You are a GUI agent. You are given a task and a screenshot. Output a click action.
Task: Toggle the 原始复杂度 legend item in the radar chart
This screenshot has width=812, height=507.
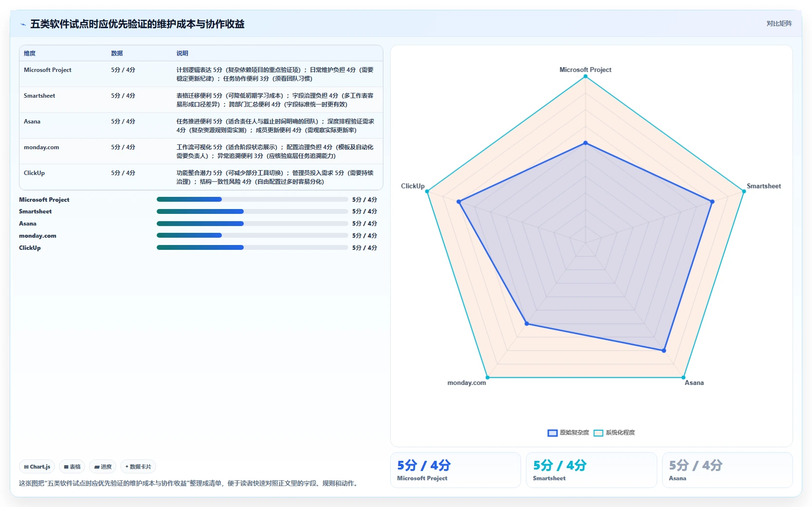[x=568, y=433]
